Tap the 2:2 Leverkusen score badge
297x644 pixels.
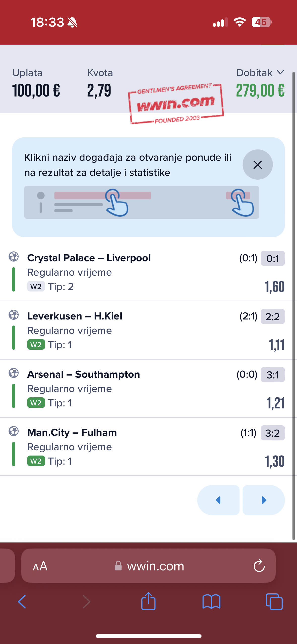coord(273,316)
